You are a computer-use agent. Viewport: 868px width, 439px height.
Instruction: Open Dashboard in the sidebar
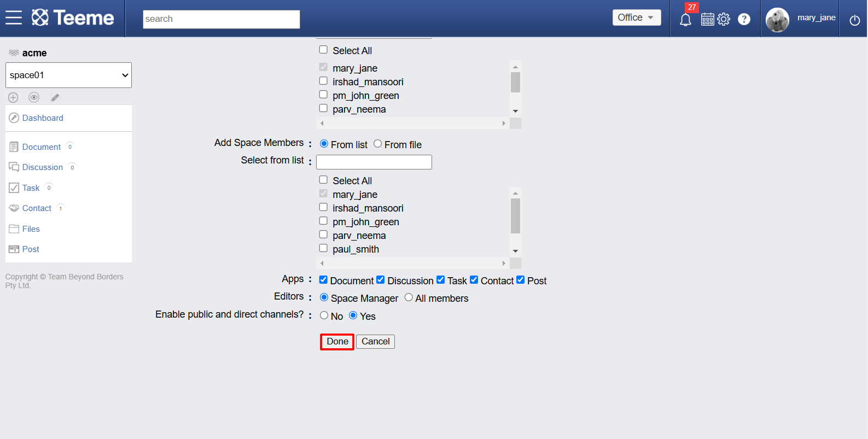pyautogui.click(x=43, y=118)
